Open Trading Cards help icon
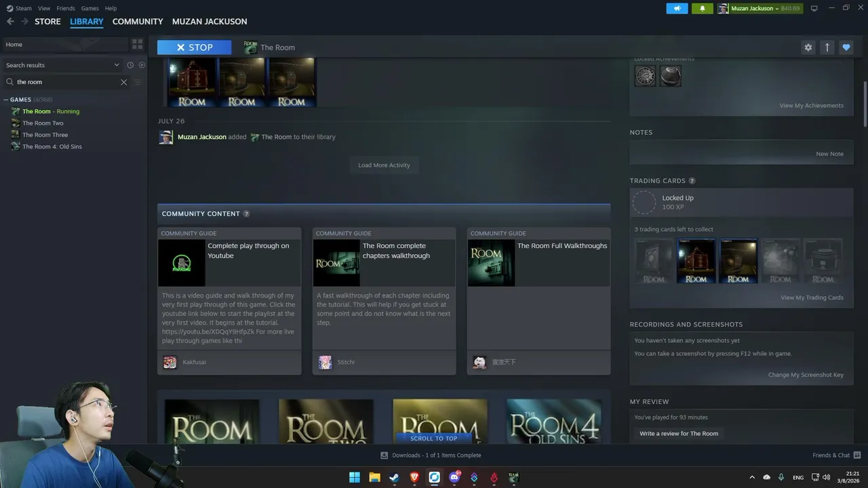Viewport: 868px width, 488px height. (x=692, y=181)
